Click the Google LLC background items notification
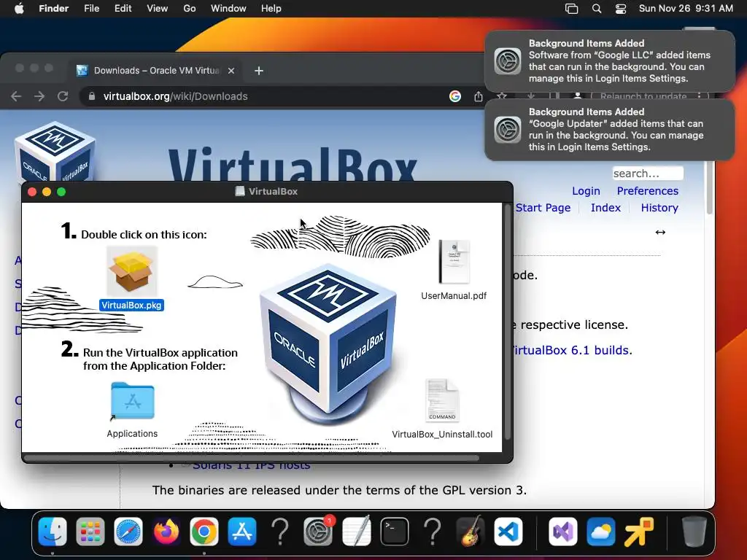 (x=609, y=61)
